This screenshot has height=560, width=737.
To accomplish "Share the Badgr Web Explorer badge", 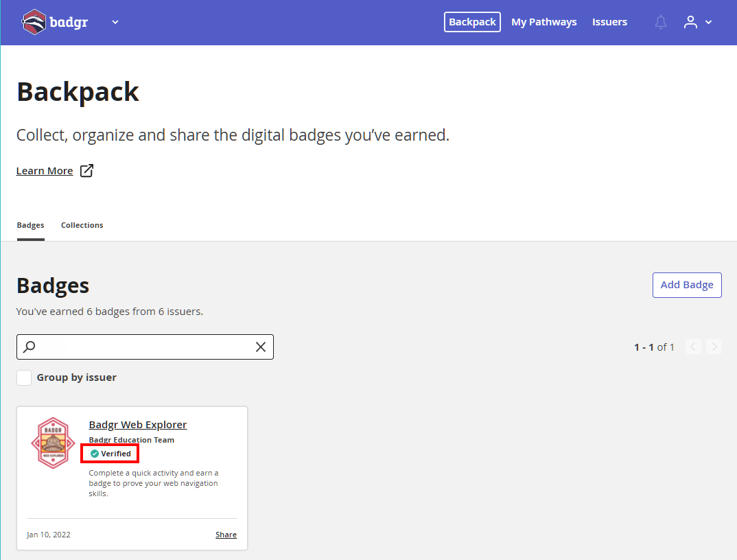I will pyautogui.click(x=226, y=535).
